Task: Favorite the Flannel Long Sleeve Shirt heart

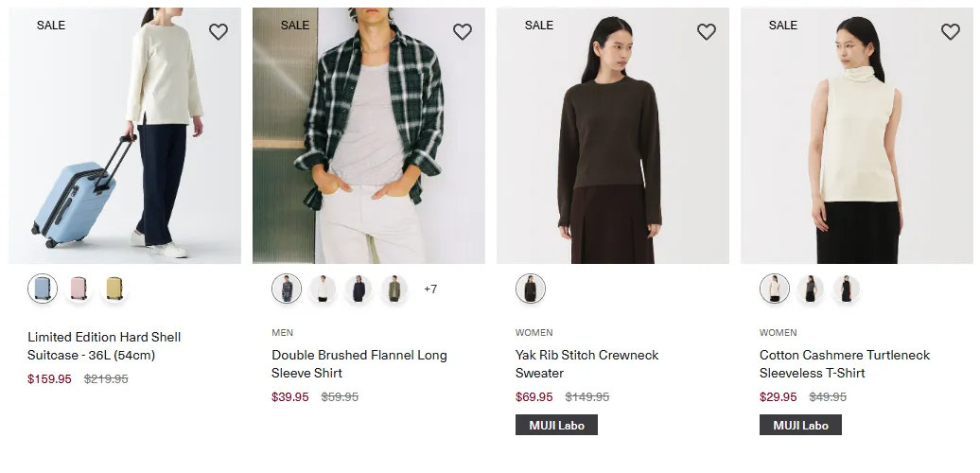Action: [x=463, y=32]
